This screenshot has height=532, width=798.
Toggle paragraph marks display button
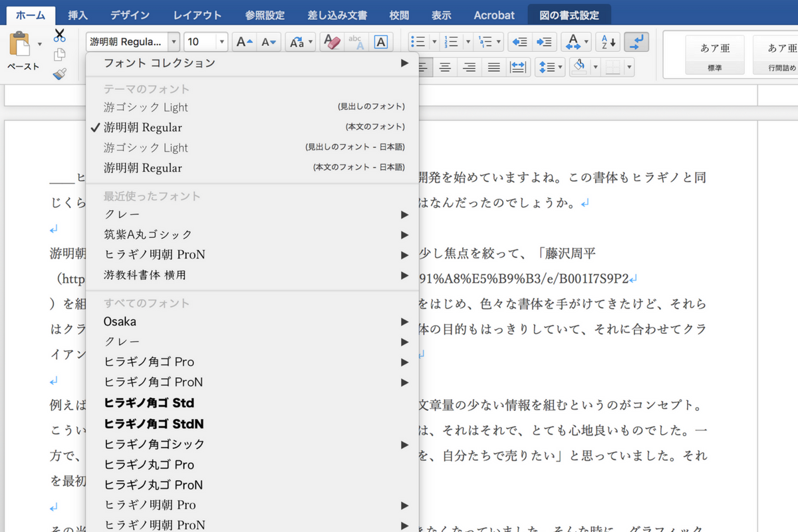636,42
